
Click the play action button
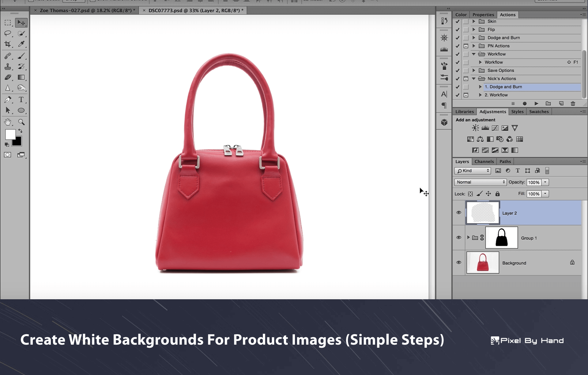536,104
